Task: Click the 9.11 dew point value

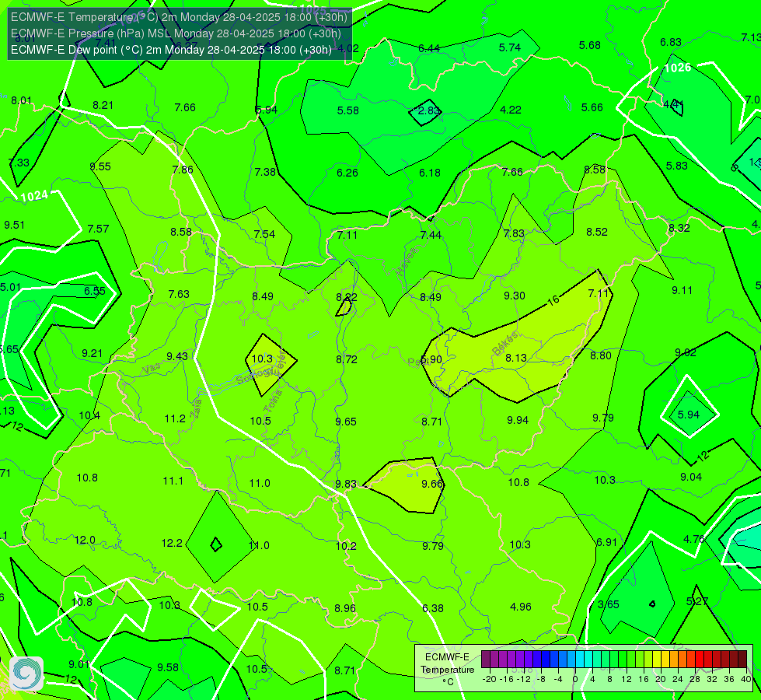Action: [x=682, y=290]
